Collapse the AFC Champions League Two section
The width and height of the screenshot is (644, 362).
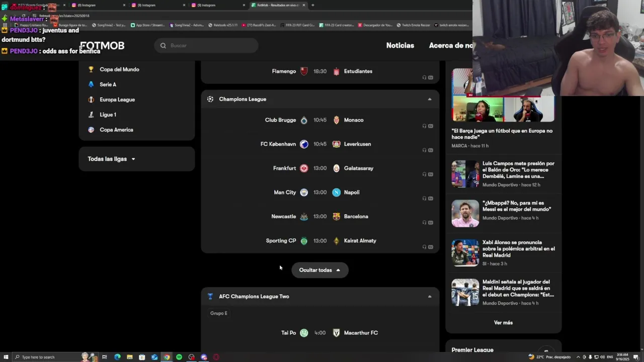point(430,296)
